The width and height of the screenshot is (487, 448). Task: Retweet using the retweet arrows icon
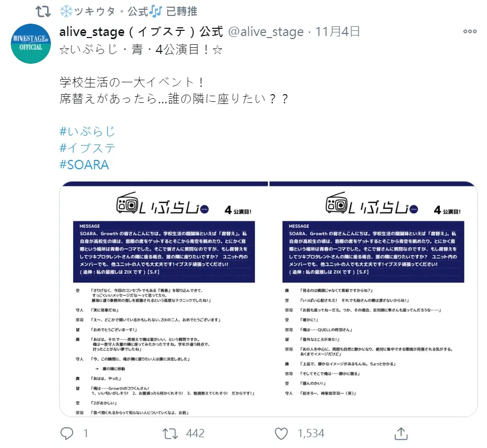(170, 434)
